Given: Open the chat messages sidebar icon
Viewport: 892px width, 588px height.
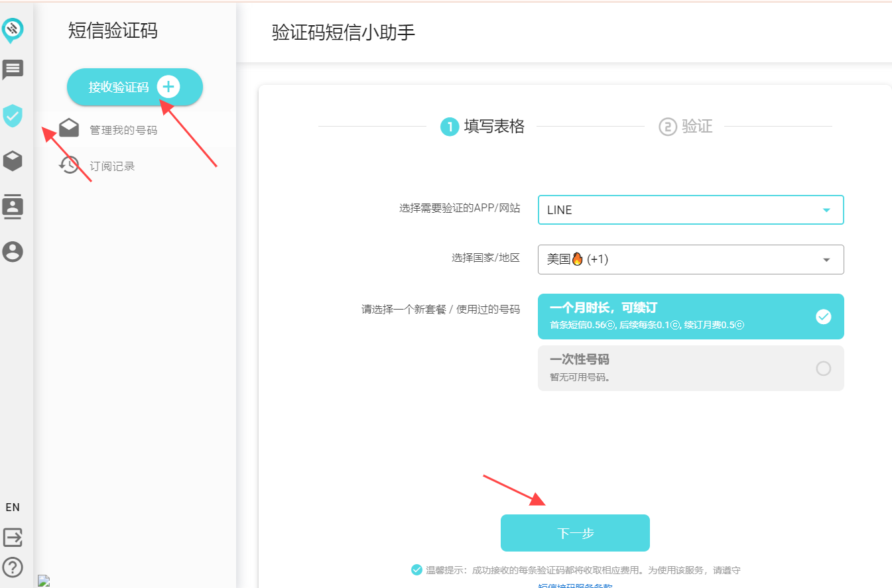Looking at the screenshot, I should pyautogui.click(x=13, y=69).
